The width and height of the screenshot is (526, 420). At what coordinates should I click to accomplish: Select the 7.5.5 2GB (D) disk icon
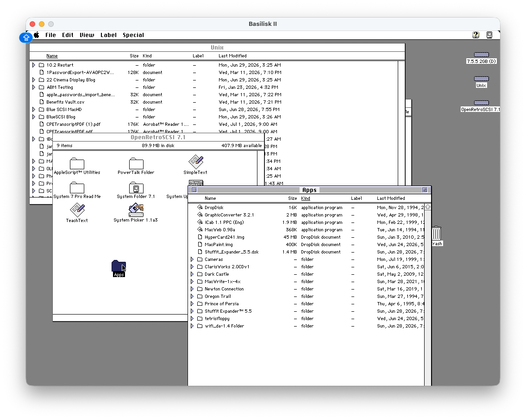482,55
